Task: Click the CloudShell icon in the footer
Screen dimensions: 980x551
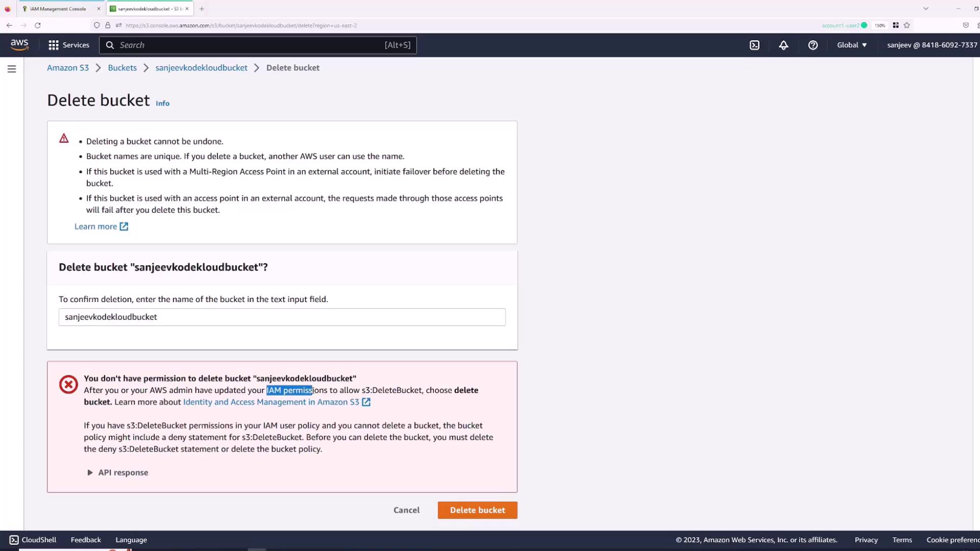Action: (x=14, y=540)
